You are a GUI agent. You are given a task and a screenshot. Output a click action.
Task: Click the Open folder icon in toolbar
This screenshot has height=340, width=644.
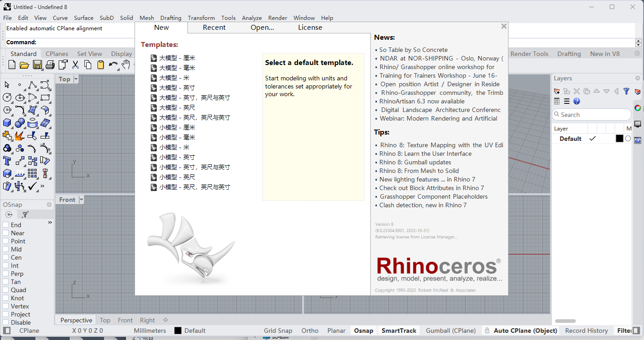click(x=24, y=65)
